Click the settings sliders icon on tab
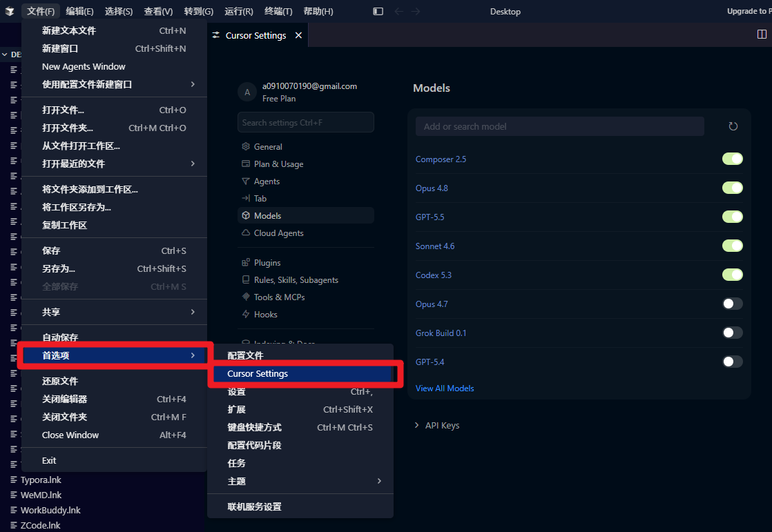The width and height of the screenshot is (772, 532). [215, 35]
